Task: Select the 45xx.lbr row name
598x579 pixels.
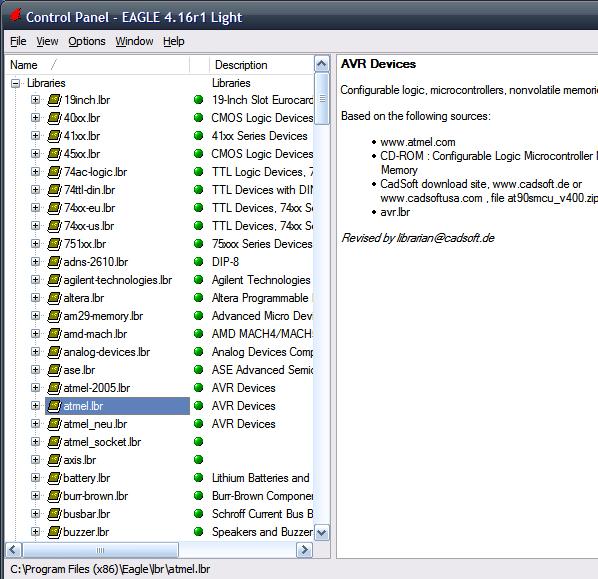Action: [82, 154]
